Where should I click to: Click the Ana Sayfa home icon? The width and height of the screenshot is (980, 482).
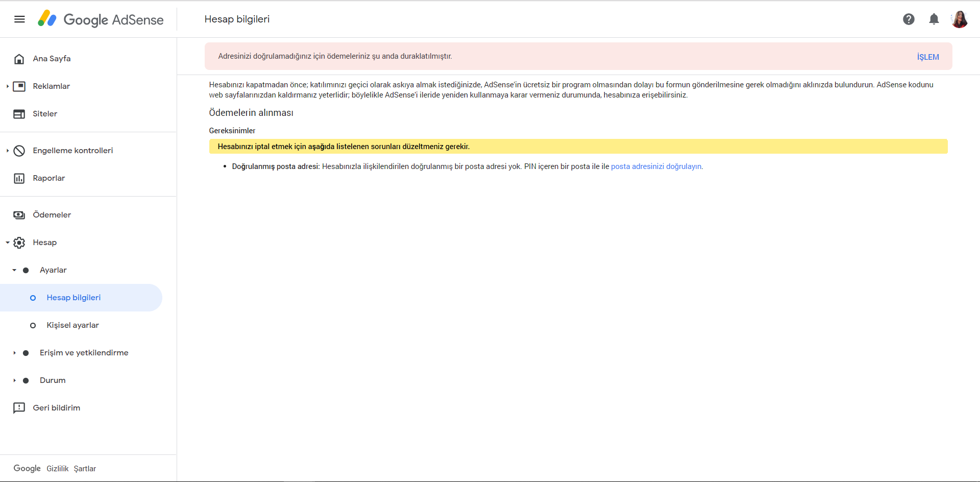pos(19,59)
